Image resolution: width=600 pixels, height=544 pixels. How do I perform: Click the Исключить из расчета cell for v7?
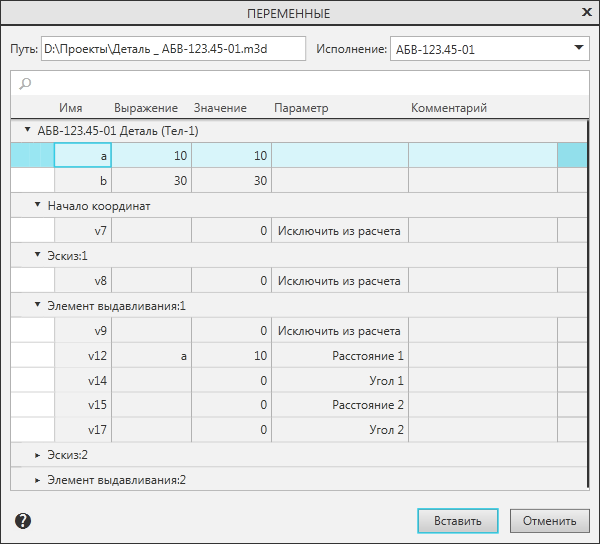339,231
